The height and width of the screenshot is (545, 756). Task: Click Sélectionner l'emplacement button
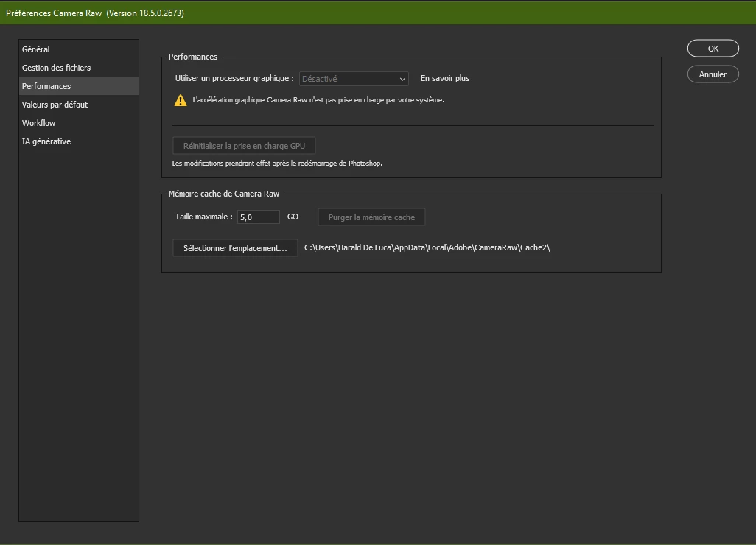pyautogui.click(x=235, y=247)
